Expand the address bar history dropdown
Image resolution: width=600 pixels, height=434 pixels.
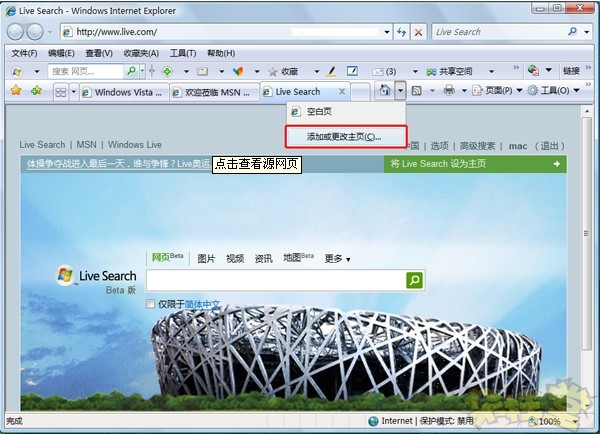tap(387, 32)
